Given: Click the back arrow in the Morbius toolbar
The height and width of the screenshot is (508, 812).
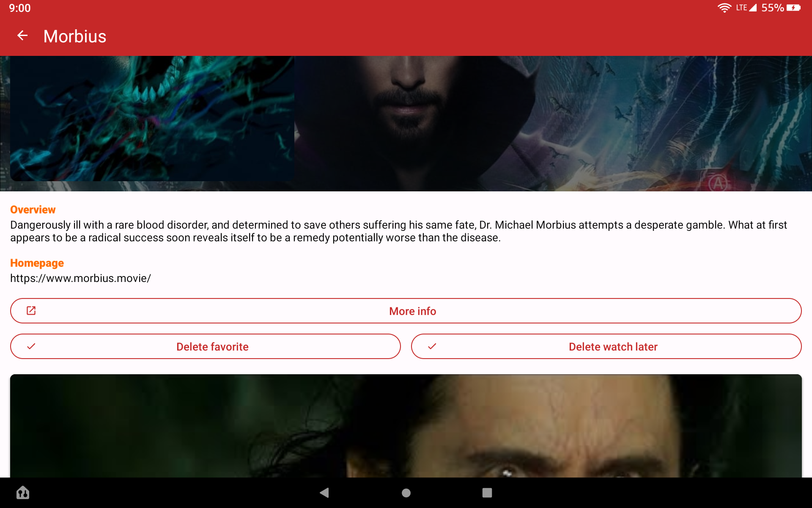Looking at the screenshot, I should [22, 36].
